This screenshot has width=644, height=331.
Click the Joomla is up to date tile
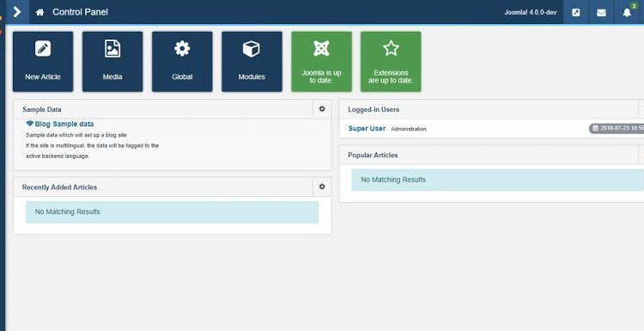point(322,62)
